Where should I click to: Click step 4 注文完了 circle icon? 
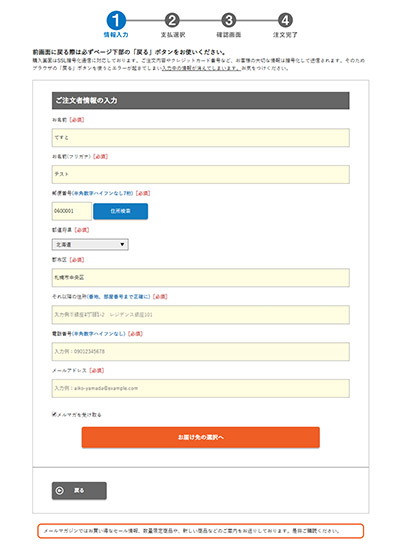point(285,20)
